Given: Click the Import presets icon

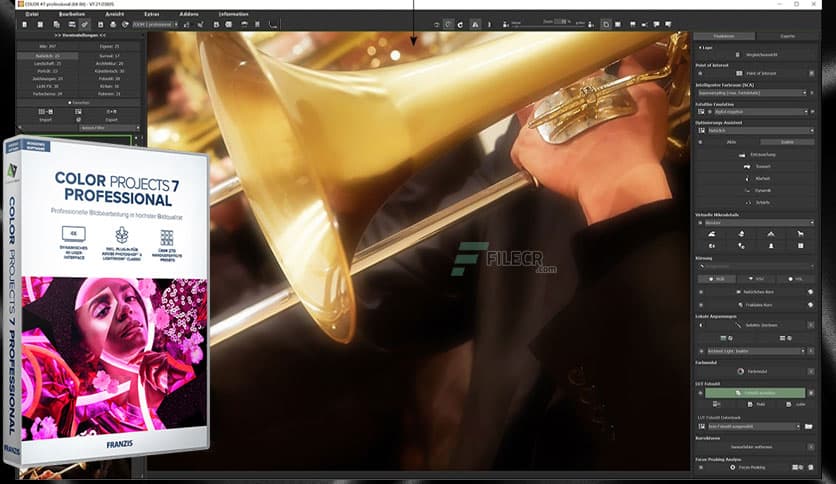Looking at the screenshot, I should tap(46, 112).
